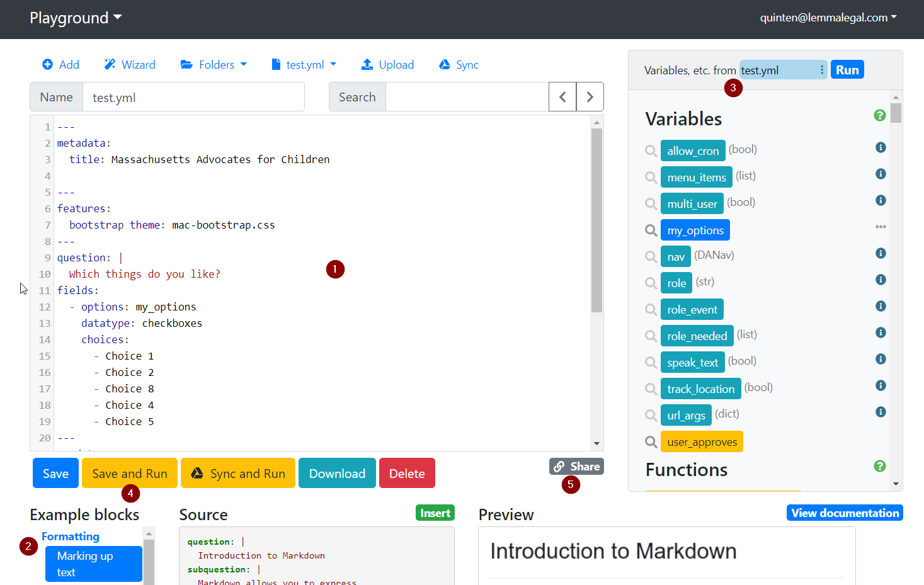Viewport: 924px width, 585px height.
Task: Click the user_approves variable tag
Action: [702, 442]
